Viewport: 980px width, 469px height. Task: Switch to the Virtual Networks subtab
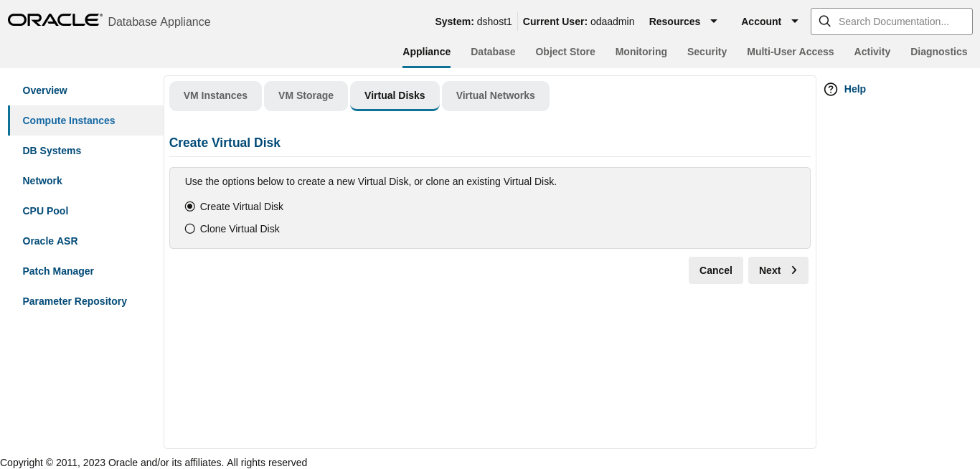(x=495, y=95)
